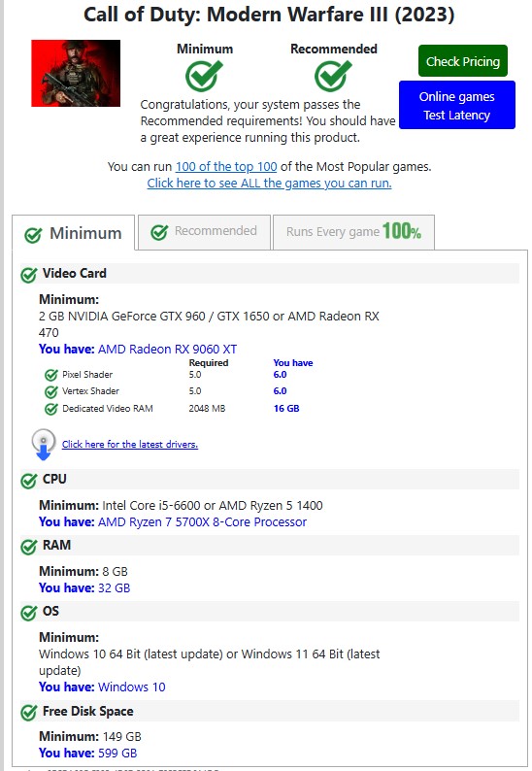Click the 'Required' column header

[209, 363]
